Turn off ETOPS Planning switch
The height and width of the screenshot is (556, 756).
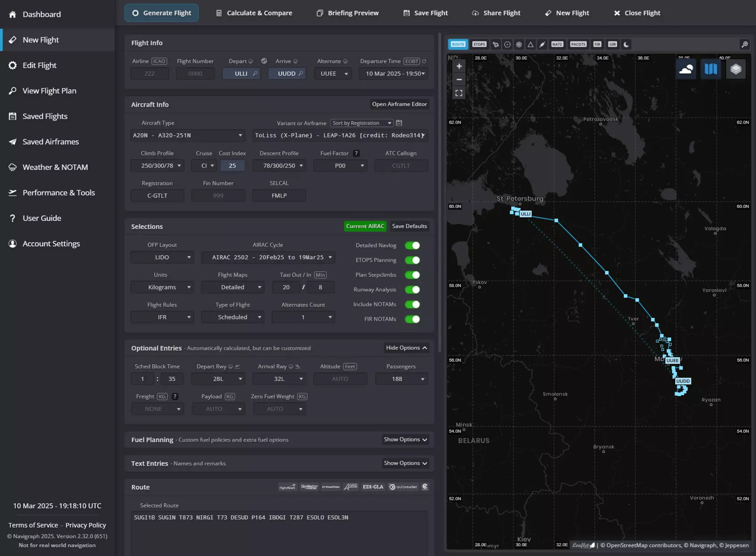point(412,260)
